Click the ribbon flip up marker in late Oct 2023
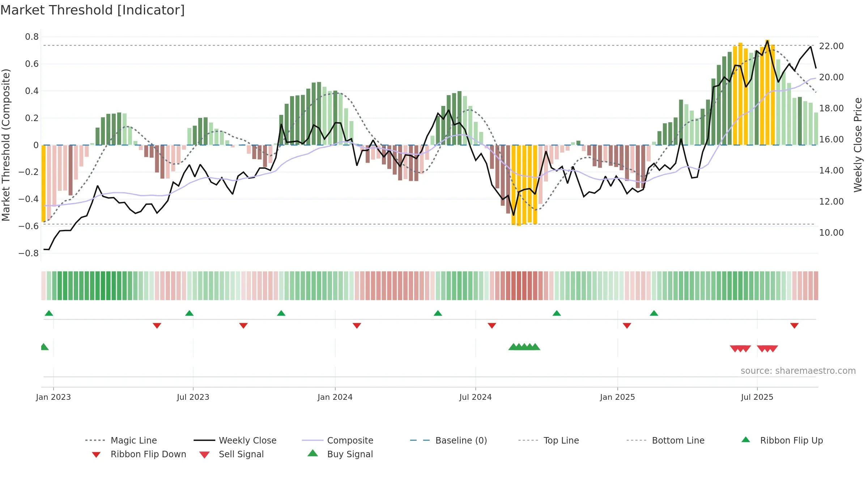This screenshot has height=488, width=868. tap(281, 313)
